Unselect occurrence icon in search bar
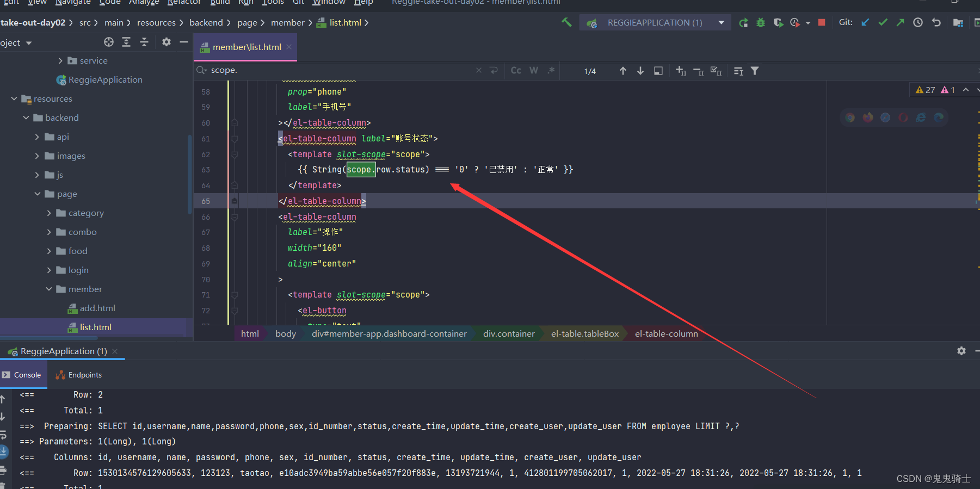 click(699, 71)
